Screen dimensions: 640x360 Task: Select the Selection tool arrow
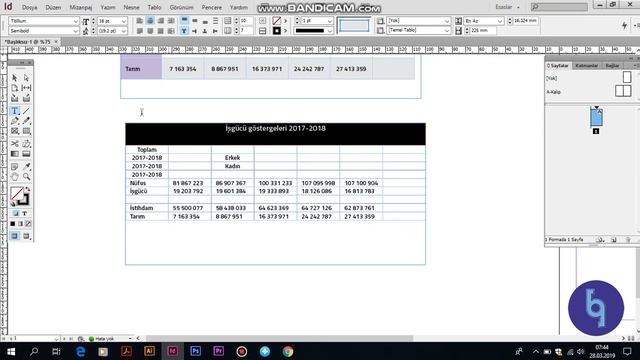(15, 78)
